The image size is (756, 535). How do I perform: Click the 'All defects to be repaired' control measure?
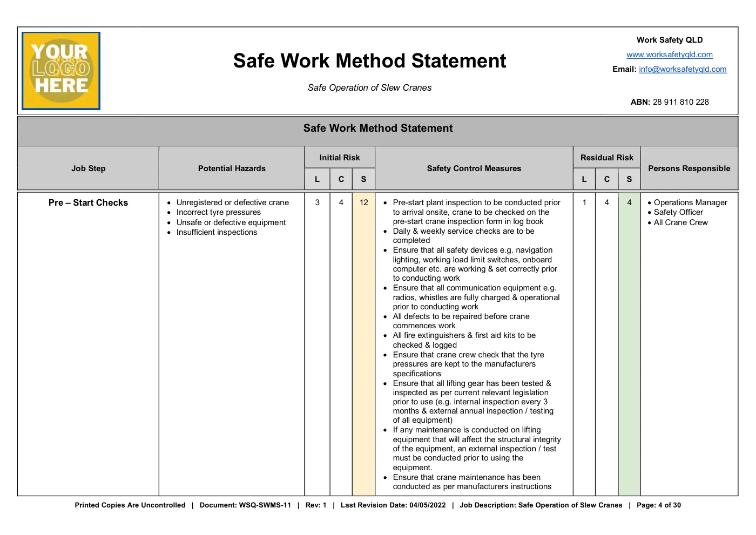pyautogui.click(x=461, y=321)
